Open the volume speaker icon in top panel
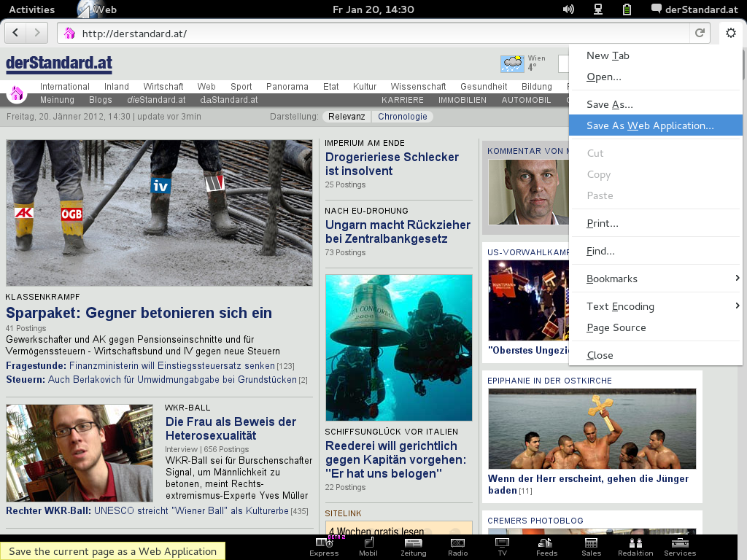The height and width of the screenshot is (560, 747). point(568,9)
